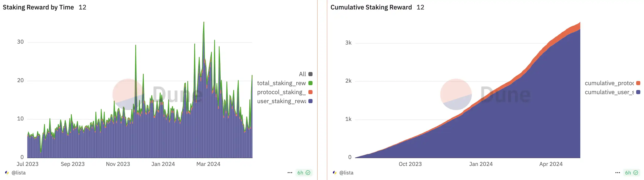Click the Staking Reward by Time title
This screenshot has width=644, height=180.
[x=38, y=7]
